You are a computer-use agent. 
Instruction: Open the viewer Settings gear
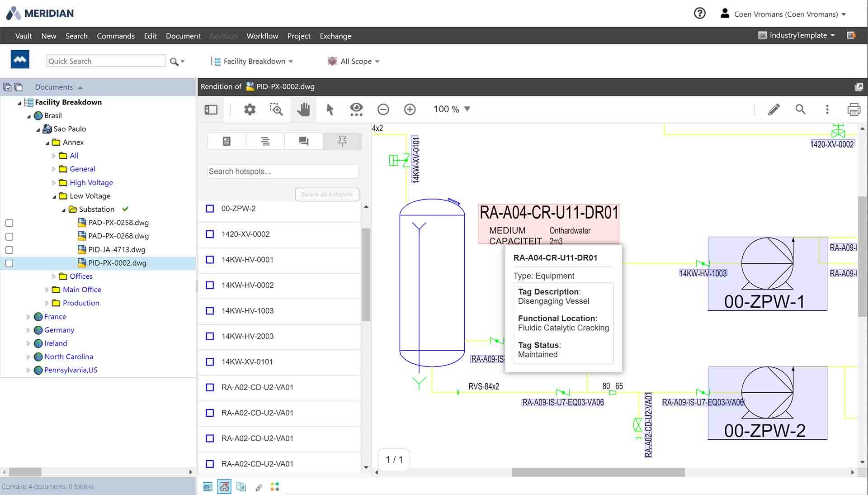pyautogui.click(x=249, y=109)
